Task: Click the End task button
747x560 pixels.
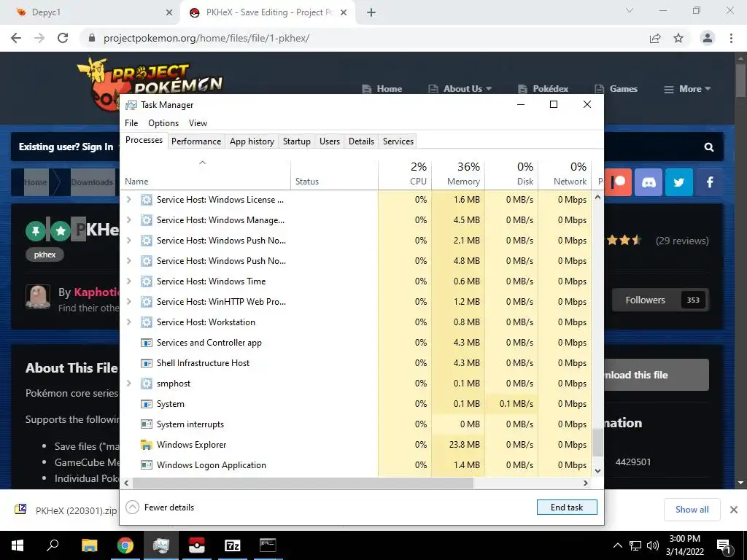Action: (567, 507)
